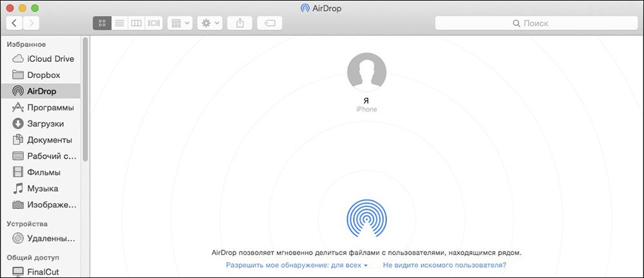The width and height of the screenshot is (644, 278).
Task: Click the Загрузки download arrow icon
Action: (x=18, y=123)
